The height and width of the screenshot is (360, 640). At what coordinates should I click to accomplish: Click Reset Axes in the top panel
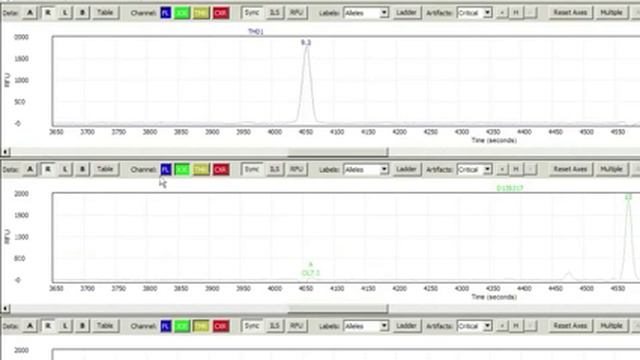tap(570, 13)
